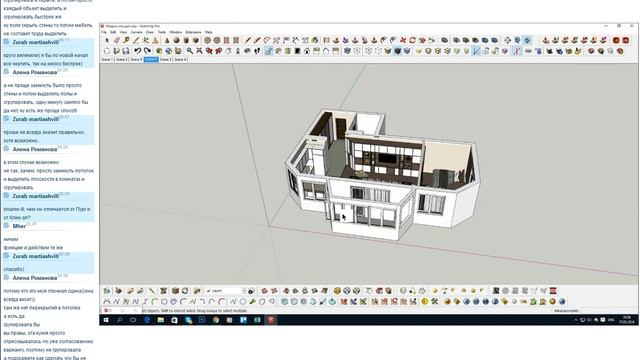Toggle the highlighted blue cube icon in top row

point(527,40)
